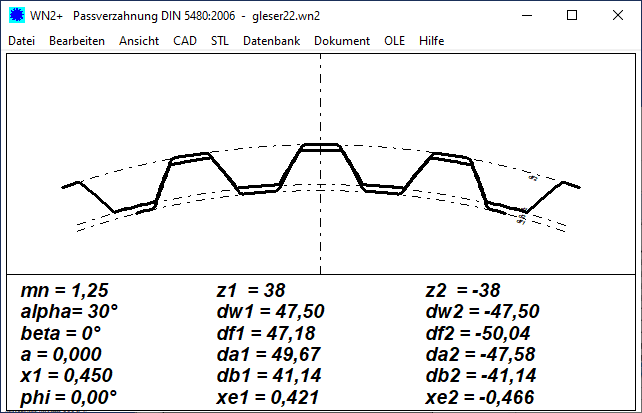Image resolution: width=642 pixels, height=413 pixels.
Task: Open the Dokument menu
Action: [342, 41]
